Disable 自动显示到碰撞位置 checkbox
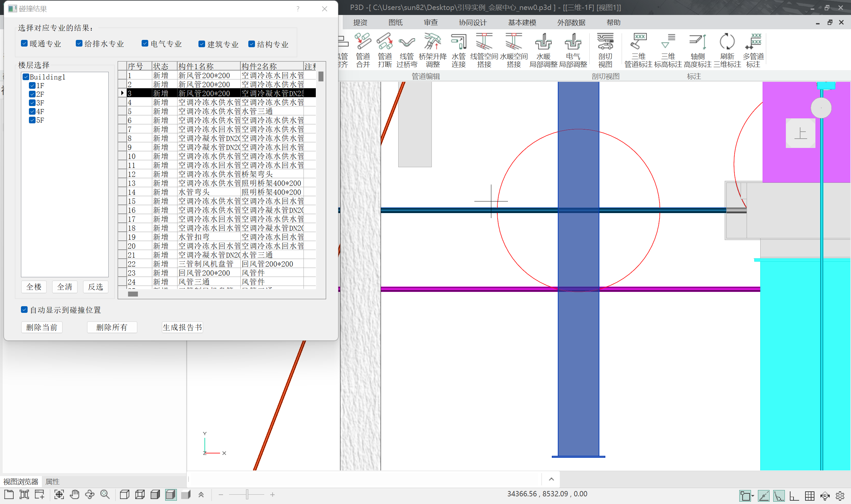 coord(24,310)
